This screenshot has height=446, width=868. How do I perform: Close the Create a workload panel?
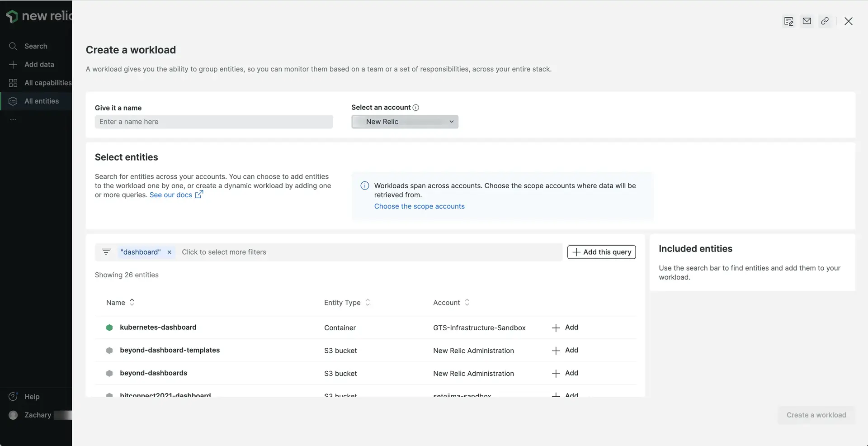[849, 21]
